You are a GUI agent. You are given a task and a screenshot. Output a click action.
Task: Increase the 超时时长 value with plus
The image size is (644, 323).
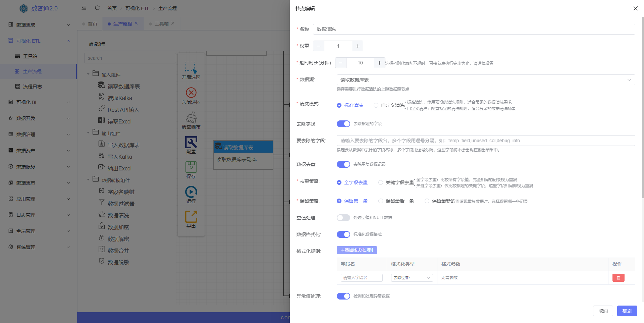(x=379, y=63)
